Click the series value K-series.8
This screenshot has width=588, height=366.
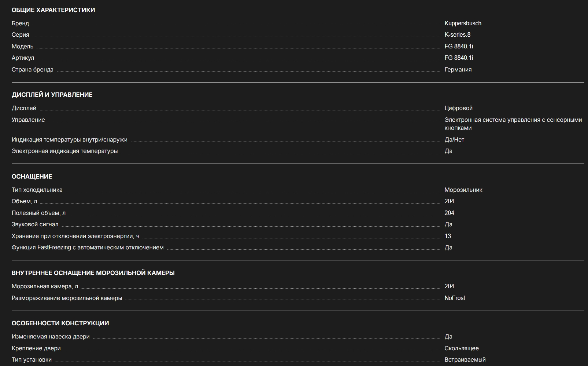pyautogui.click(x=457, y=34)
